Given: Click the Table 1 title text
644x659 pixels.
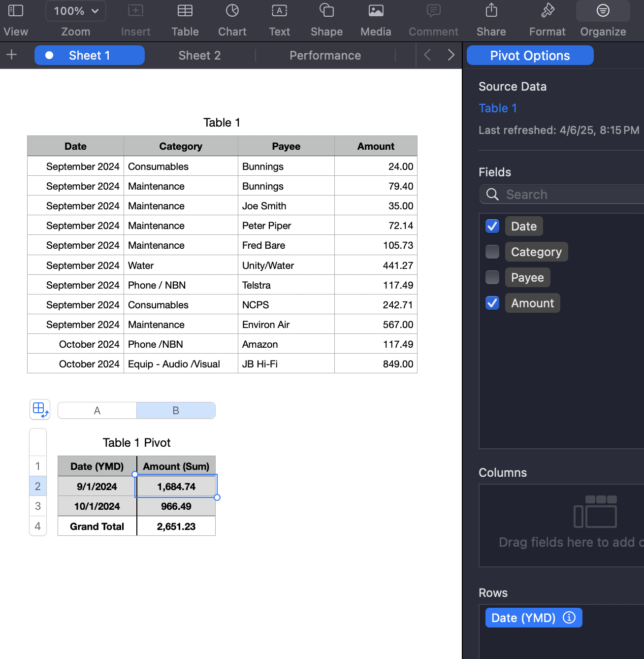Looking at the screenshot, I should (x=222, y=123).
